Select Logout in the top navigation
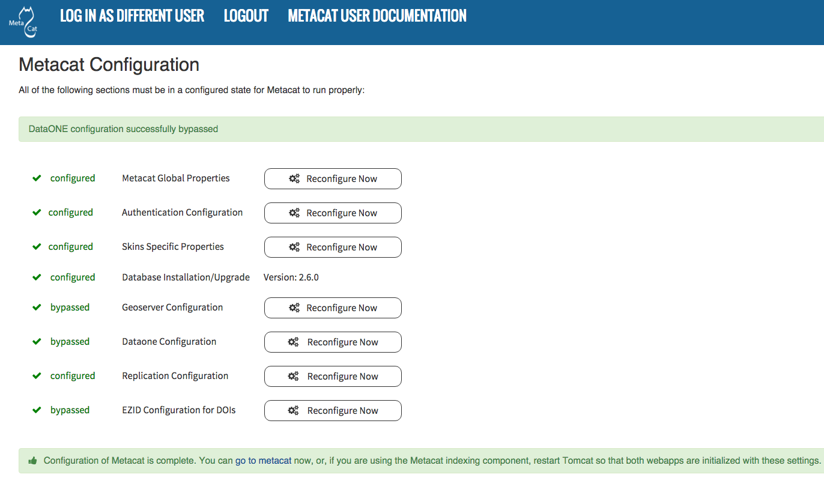This screenshot has height=504, width=824. coord(246,16)
